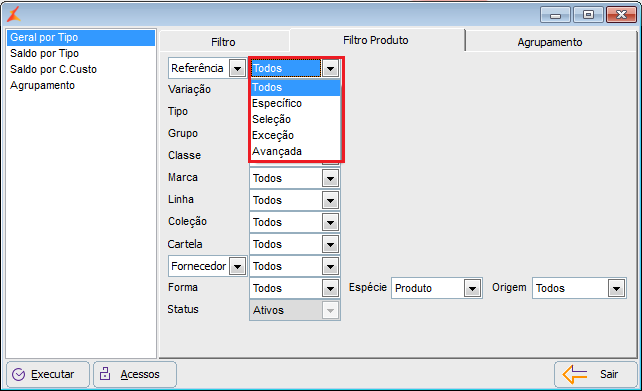Click the orange Sair arrow icon
Image resolution: width=642 pixels, height=391 pixels.
pos(575,374)
